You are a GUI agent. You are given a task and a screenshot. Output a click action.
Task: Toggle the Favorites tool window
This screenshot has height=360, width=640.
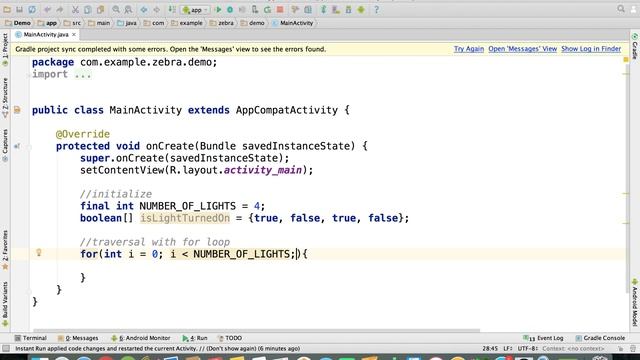point(5,250)
